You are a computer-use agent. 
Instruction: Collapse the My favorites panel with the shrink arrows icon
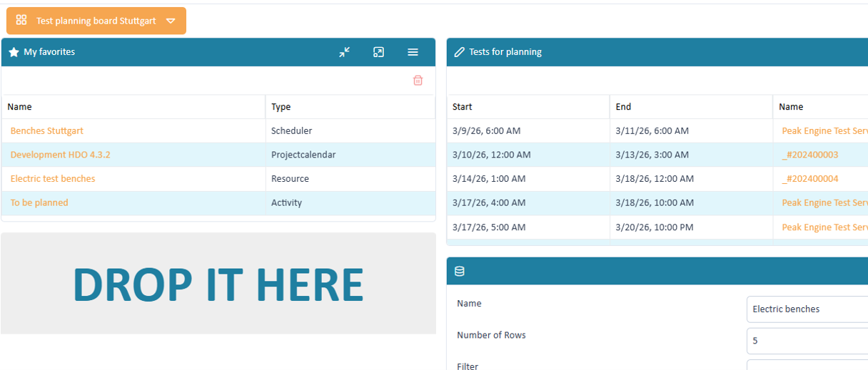click(345, 52)
